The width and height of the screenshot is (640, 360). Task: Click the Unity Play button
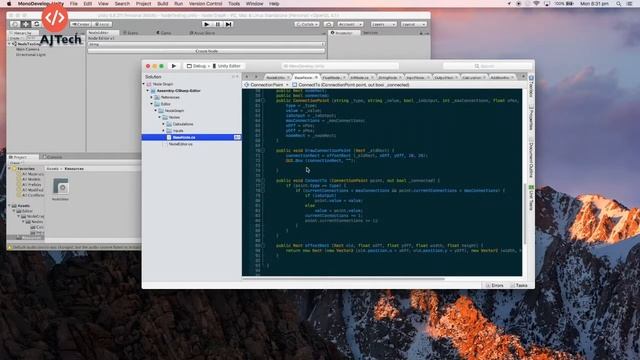coord(207,24)
